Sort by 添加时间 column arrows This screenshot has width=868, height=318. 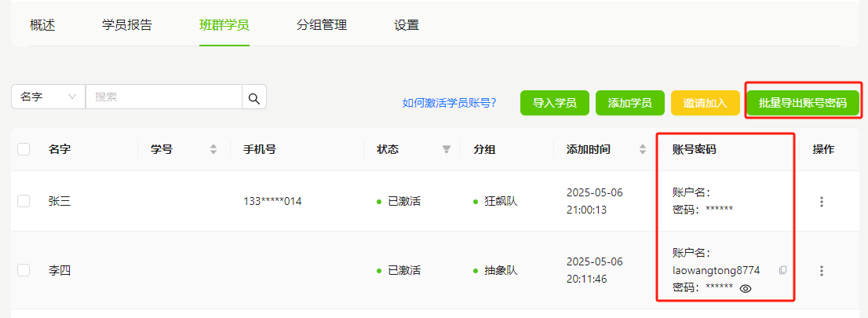click(x=643, y=149)
